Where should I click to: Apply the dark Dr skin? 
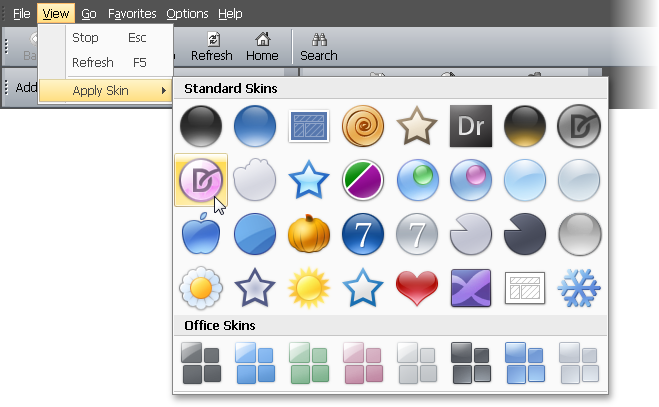pos(471,126)
